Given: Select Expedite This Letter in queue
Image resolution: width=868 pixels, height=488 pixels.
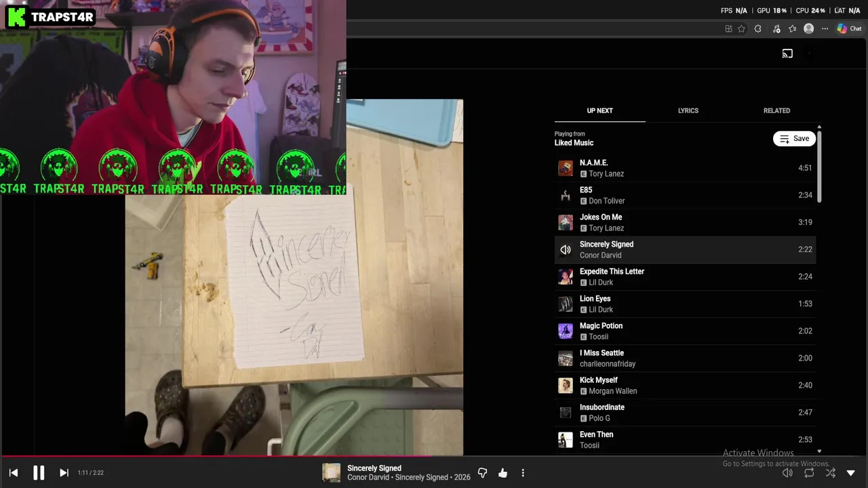Looking at the screenshot, I should 685,277.
